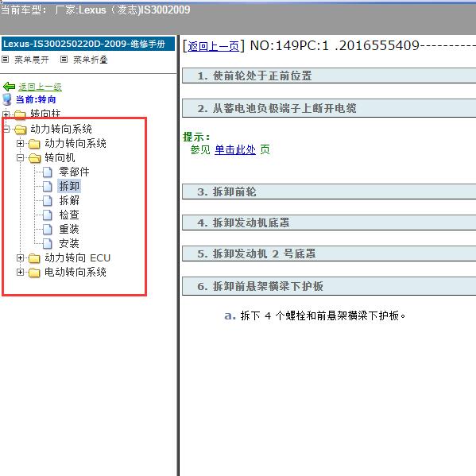
Task: Expand the 转向柱 tree node
Action: 6,114
